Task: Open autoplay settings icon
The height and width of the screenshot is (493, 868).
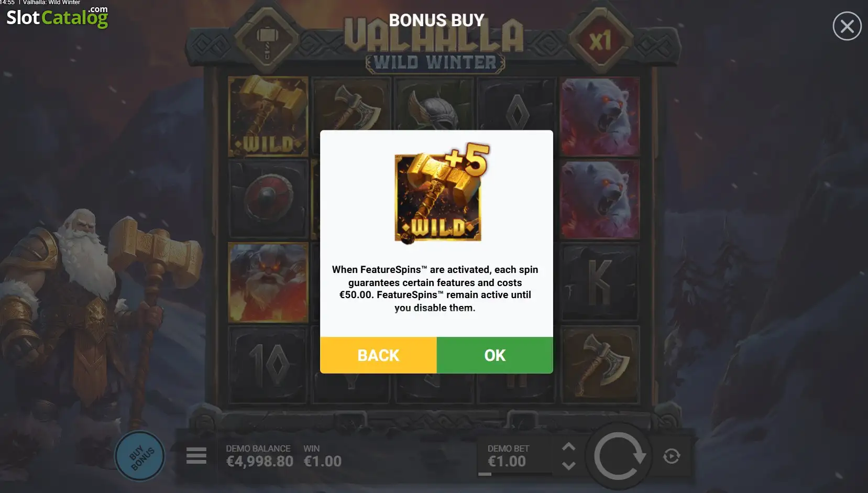Action: (x=672, y=456)
